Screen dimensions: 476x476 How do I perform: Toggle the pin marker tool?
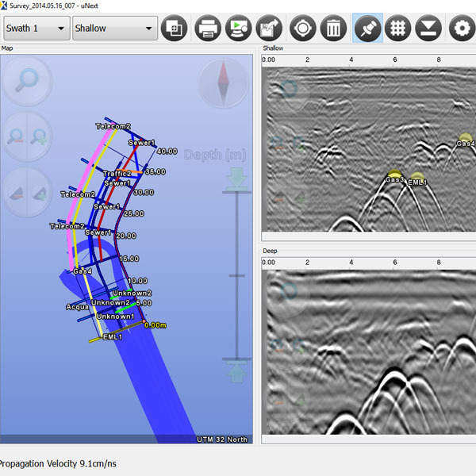click(x=366, y=29)
